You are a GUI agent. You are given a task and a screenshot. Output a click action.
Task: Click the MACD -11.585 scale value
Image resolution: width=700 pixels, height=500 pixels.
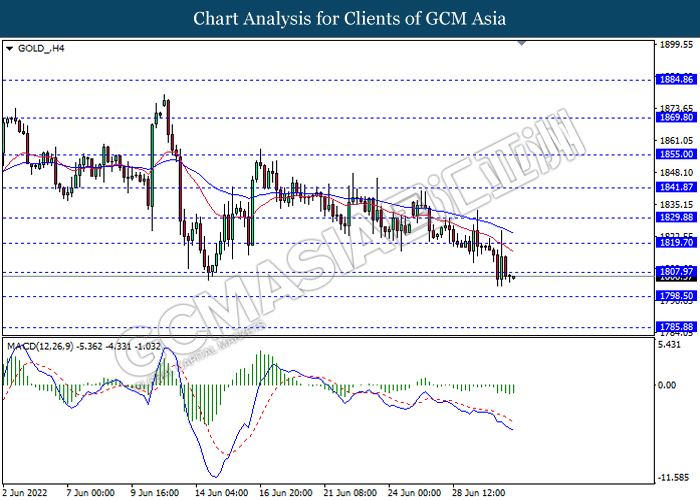coord(673,478)
